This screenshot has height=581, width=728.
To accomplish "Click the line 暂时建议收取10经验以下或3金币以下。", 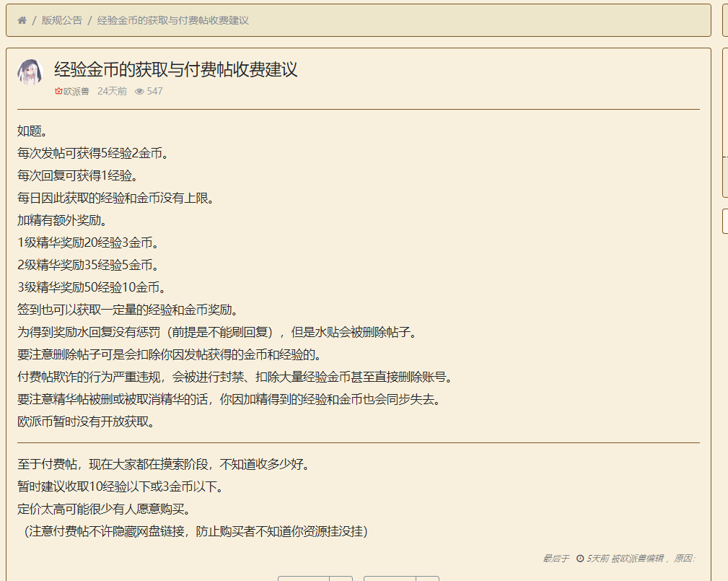I will coord(120,486).
